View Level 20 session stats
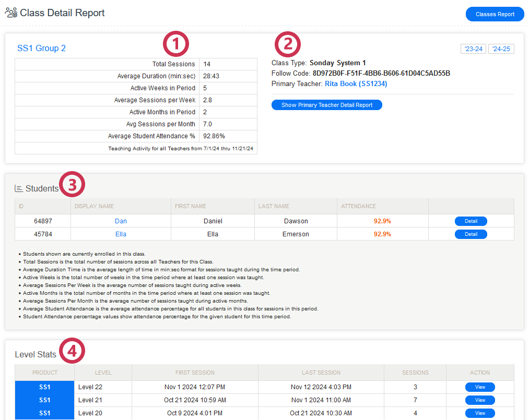This screenshot has height=420, width=529. 480,413
